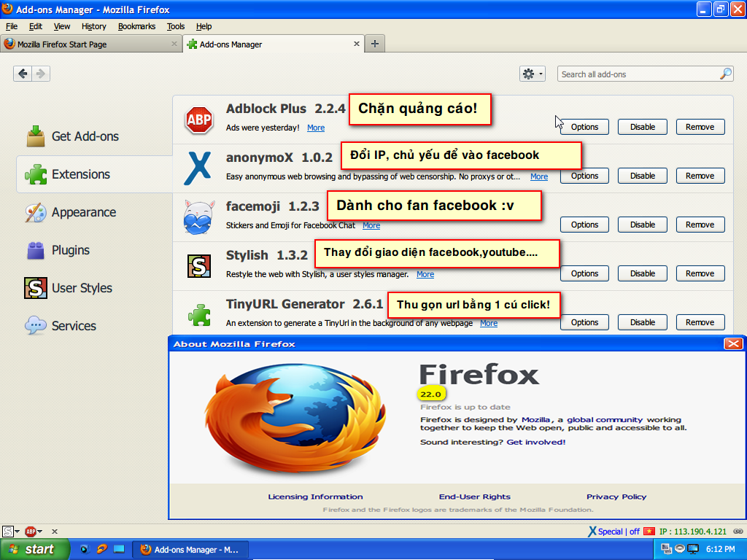747x560 pixels.
Task: Open Options for Adblock Plus
Action: point(584,127)
